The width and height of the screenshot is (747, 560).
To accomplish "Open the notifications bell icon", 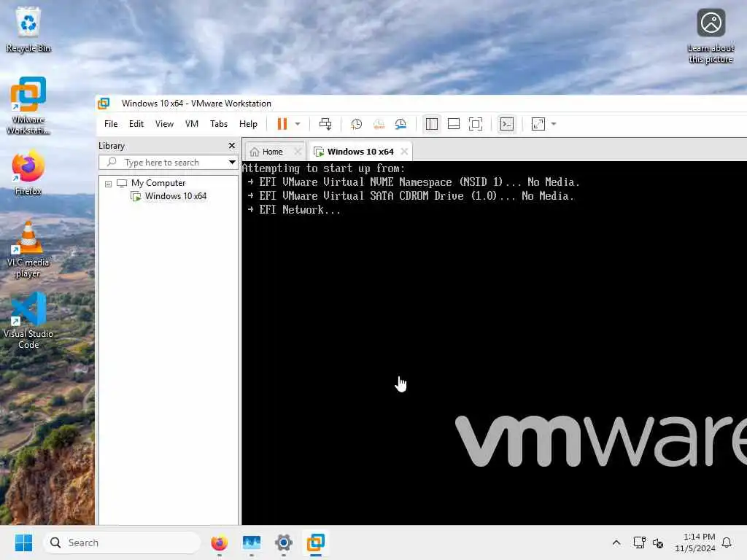I will click(727, 542).
